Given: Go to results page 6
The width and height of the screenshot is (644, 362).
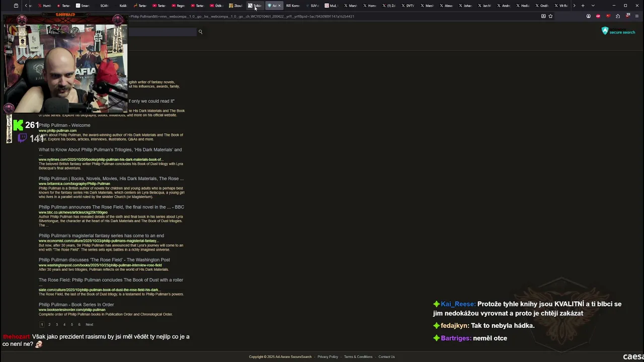Looking at the screenshot, I should pos(79,325).
